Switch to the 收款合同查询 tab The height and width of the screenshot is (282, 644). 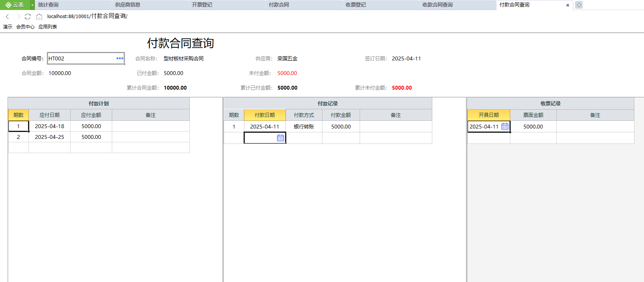pyautogui.click(x=458, y=5)
